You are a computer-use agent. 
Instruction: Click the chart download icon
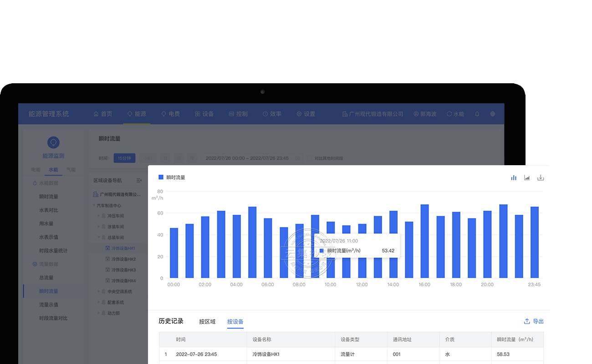[541, 177]
